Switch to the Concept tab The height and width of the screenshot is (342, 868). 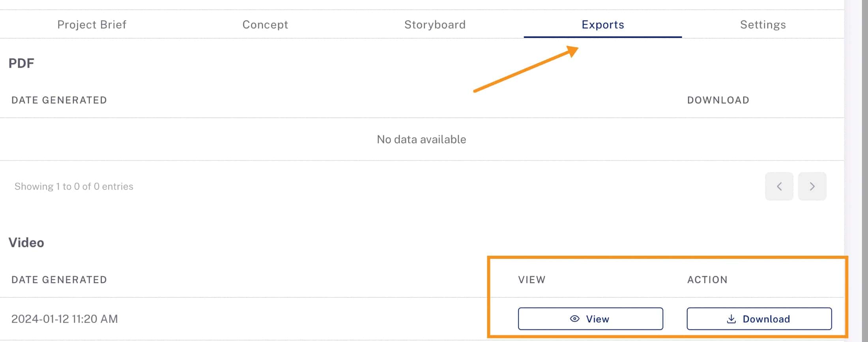pos(265,24)
